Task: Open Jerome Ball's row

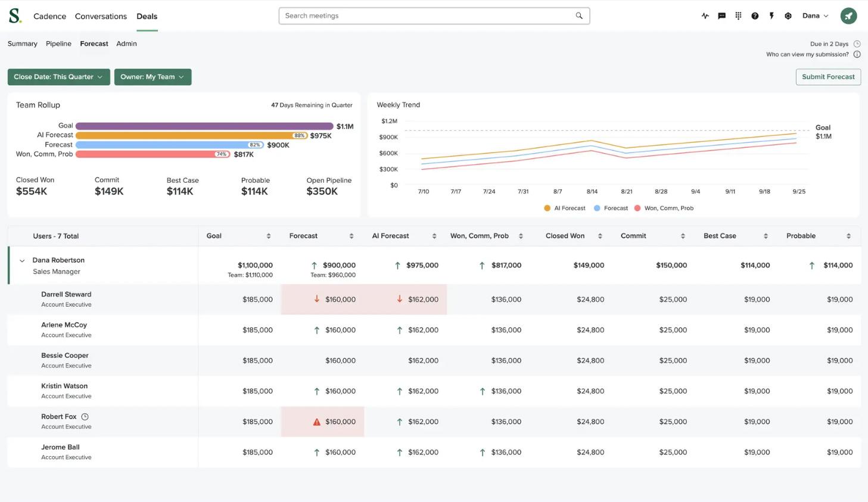Action: tap(434, 453)
